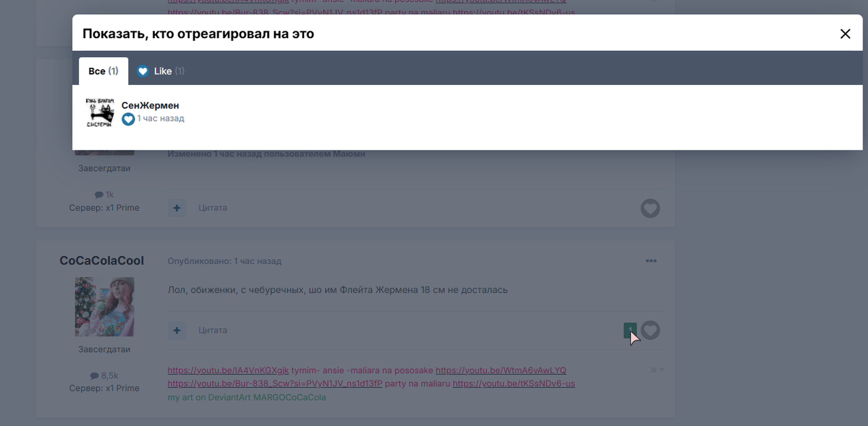The width and height of the screenshot is (868, 426).
Task: Open the three-dots menu of CoCaColaCool's post
Action: click(652, 261)
